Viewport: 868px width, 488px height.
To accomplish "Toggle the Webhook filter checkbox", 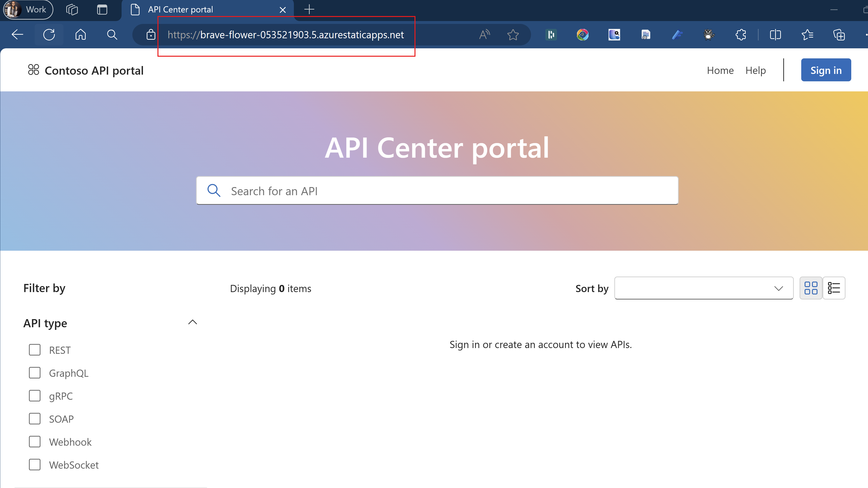I will click(x=34, y=442).
